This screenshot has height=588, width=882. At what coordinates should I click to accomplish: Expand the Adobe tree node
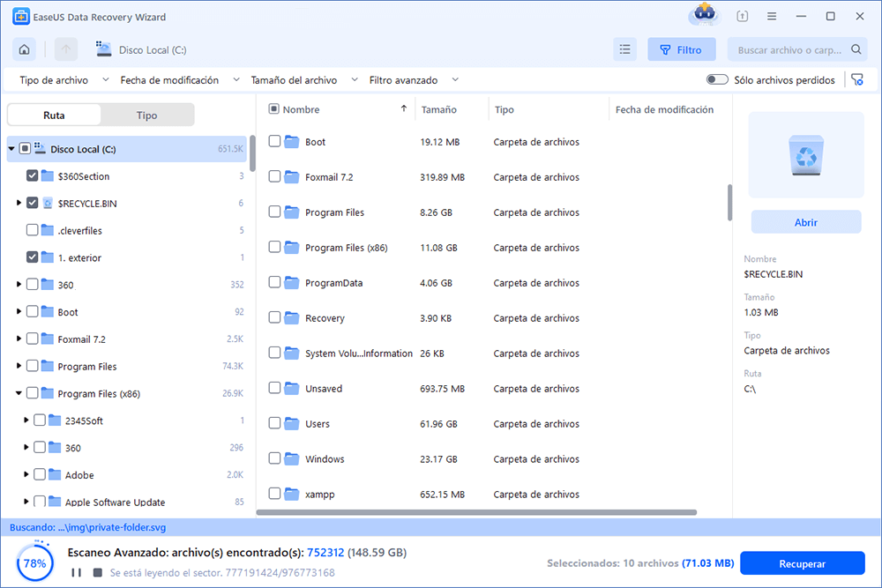pos(26,474)
